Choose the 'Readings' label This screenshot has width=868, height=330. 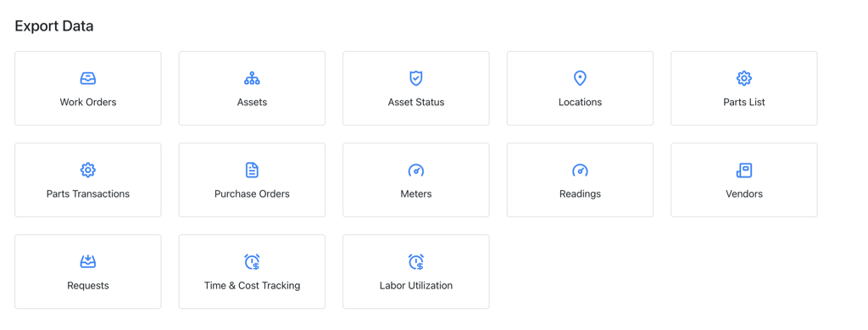pyautogui.click(x=580, y=193)
